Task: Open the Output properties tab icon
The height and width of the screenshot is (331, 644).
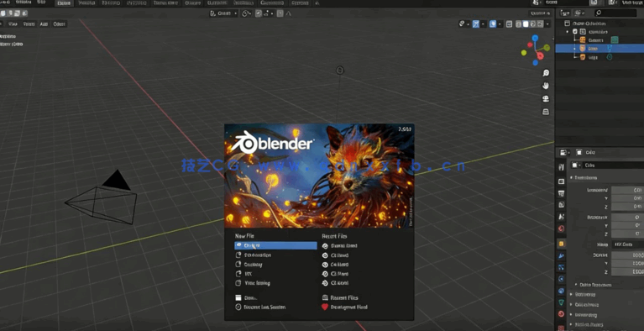Action: pos(562,193)
